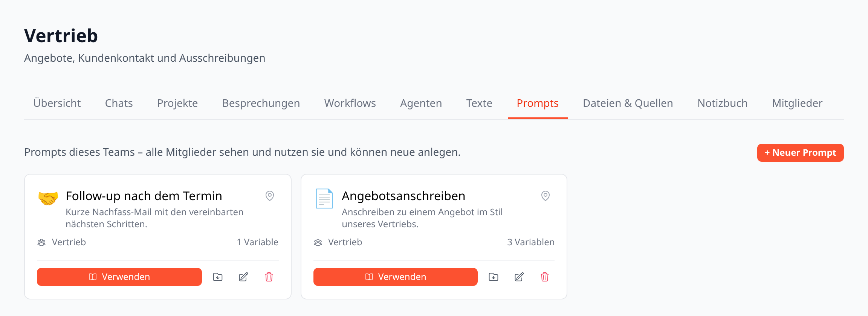Click the Vertrieb page heading
Screen dimensions: 868x316
61,36
